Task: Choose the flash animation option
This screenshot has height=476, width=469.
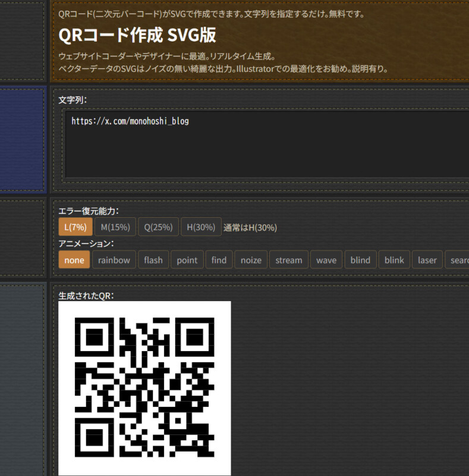Action: (x=153, y=260)
